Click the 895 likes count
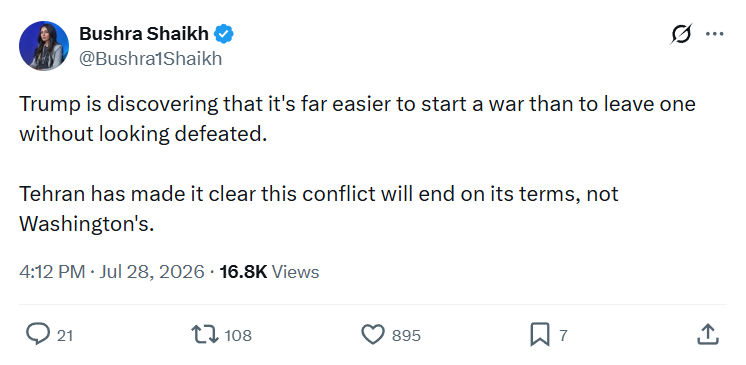Image resolution: width=746 pixels, height=365 pixels. click(406, 335)
